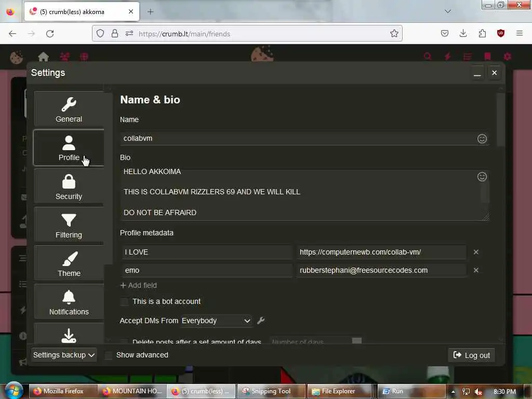532x399 pixels.
Task: Open a new browser tab
Action: click(x=151, y=12)
